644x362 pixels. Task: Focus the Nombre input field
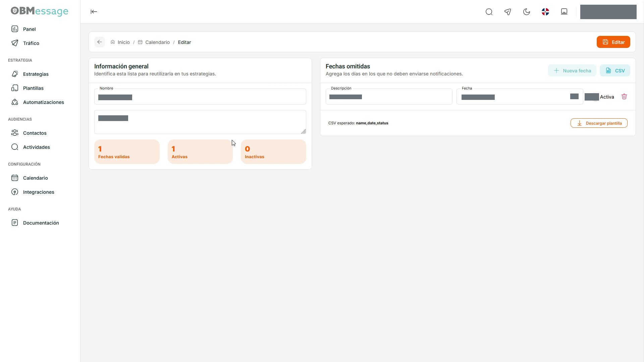[x=200, y=97]
